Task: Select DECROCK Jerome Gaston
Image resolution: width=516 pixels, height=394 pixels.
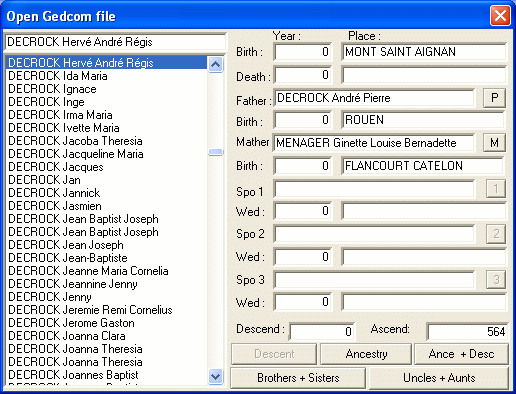Action: [x=107, y=323]
